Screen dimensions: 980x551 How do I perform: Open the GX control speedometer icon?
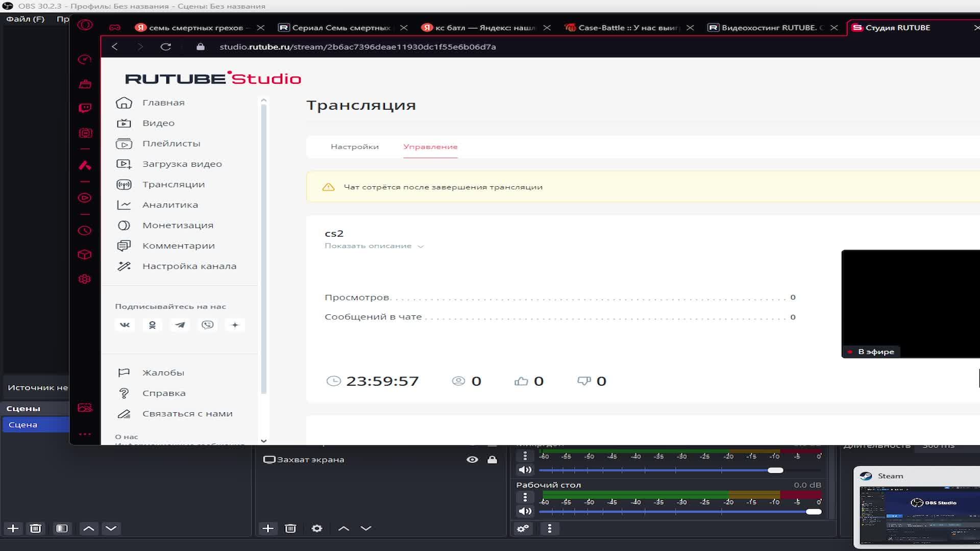[85, 59]
